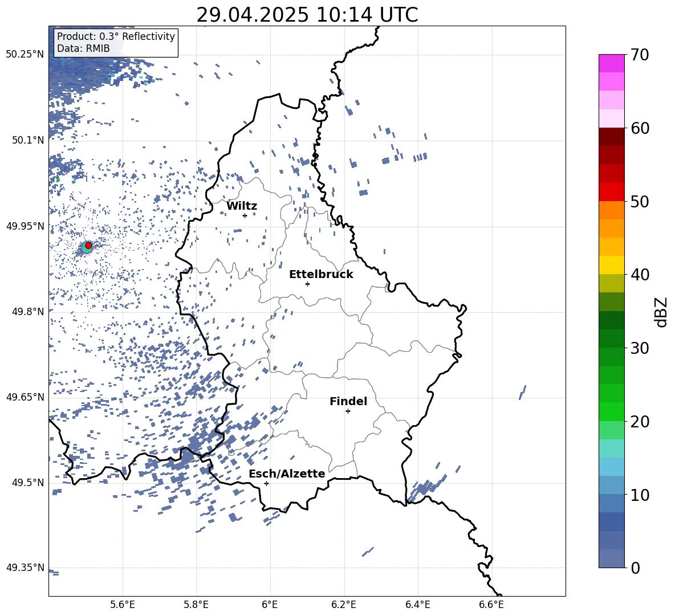This screenshot has width=675, height=616.
Task: Click the 49.5°N latitude label
Action: (28, 482)
